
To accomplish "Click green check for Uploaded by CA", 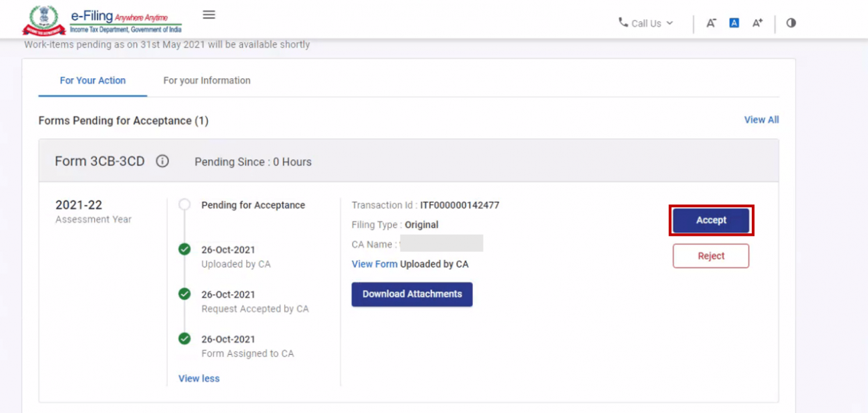I will pyautogui.click(x=184, y=250).
